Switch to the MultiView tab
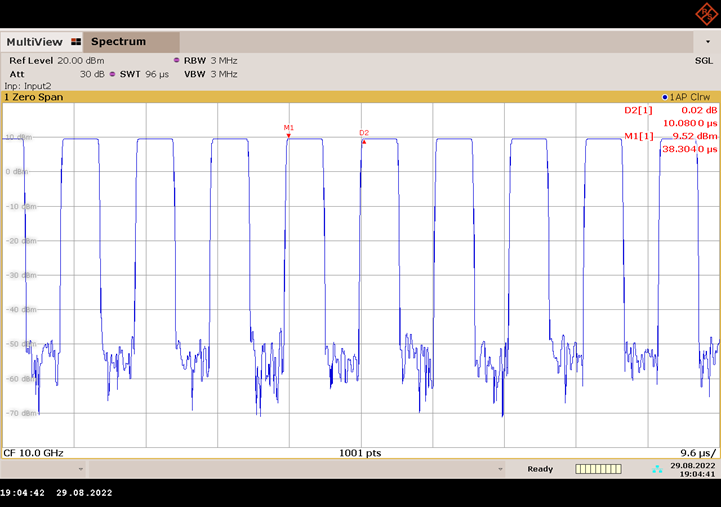This screenshot has width=721, height=507. pos(35,42)
